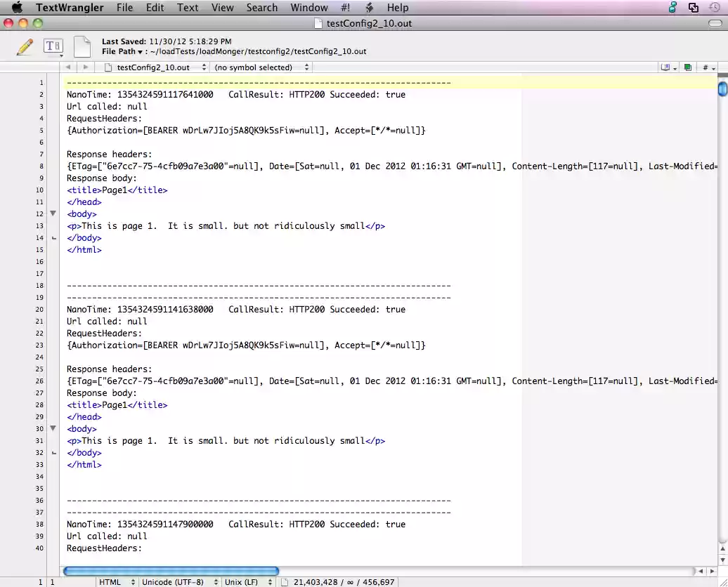Click 'Response body:' on line 9

coord(102,178)
